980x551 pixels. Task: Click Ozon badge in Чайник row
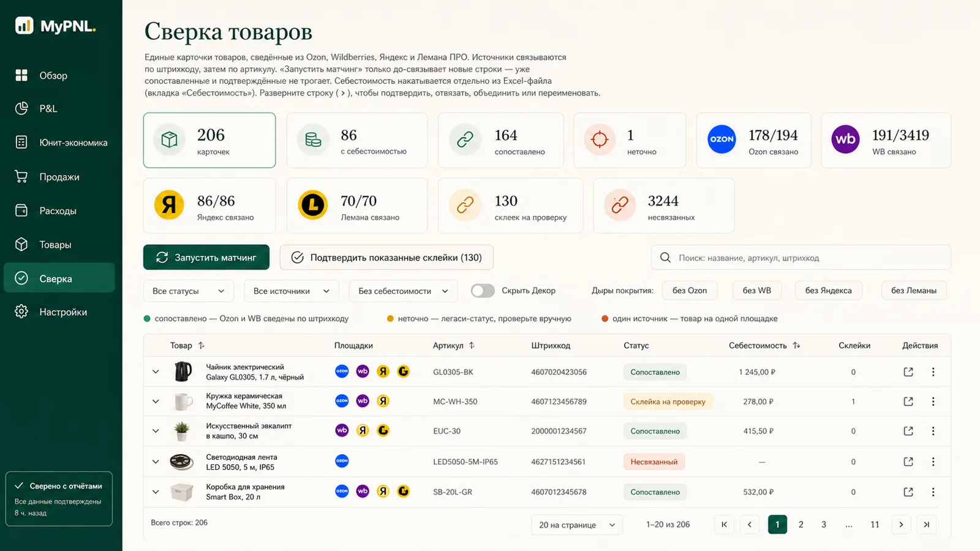click(342, 371)
